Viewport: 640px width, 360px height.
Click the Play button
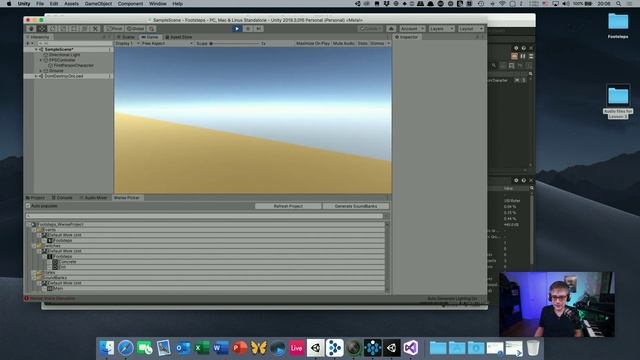pyautogui.click(x=237, y=29)
